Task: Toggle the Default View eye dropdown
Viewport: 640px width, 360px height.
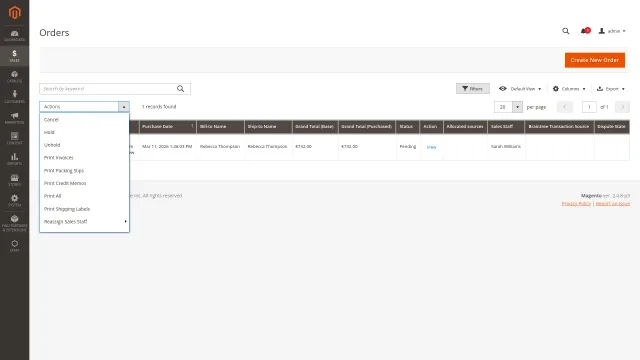Action: (520, 89)
